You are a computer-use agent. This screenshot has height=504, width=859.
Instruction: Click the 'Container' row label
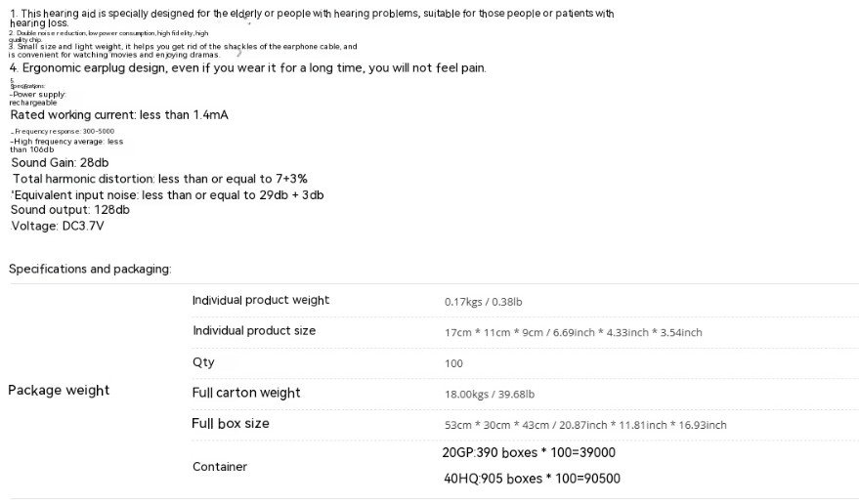pyautogui.click(x=220, y=467)
